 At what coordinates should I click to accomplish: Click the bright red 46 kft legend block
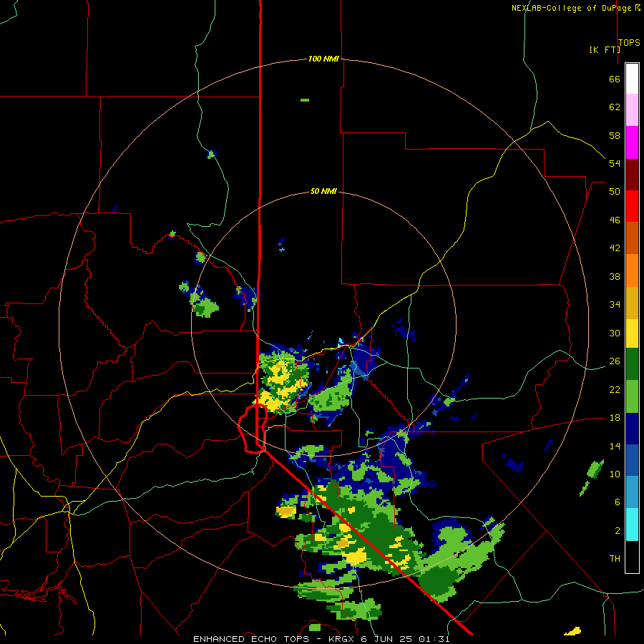point(632,207)
